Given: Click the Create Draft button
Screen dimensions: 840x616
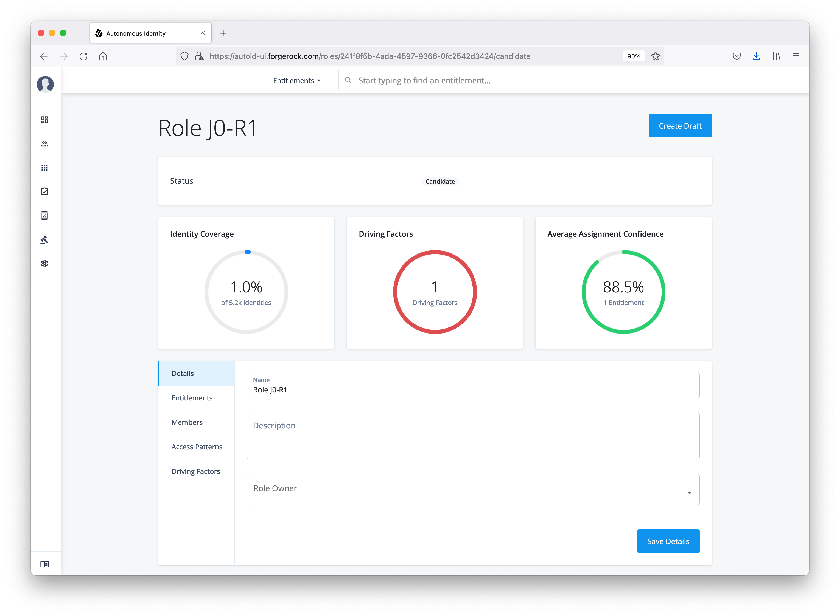Looking at the screenshot, I should (679, 126).
